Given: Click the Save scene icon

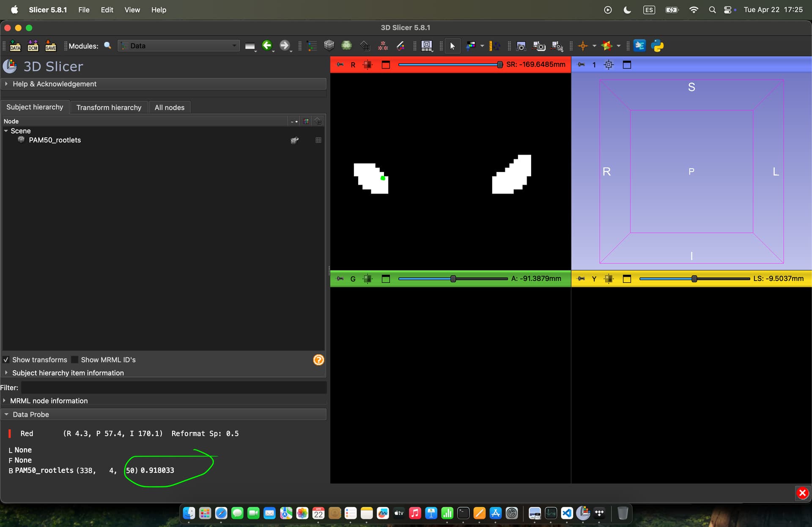Looking at the screenshot, I should (x=51, y=46).
